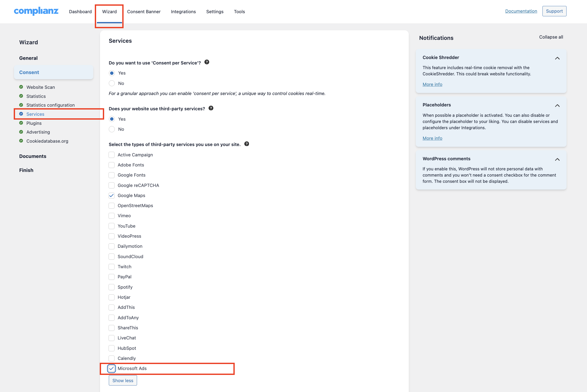Check the PayPal checkbox

111,277
